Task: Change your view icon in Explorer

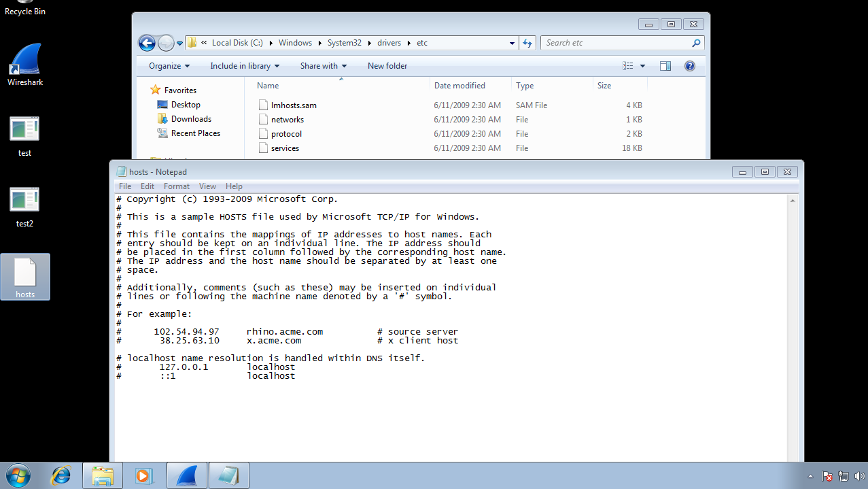Action: click(628, 66)
